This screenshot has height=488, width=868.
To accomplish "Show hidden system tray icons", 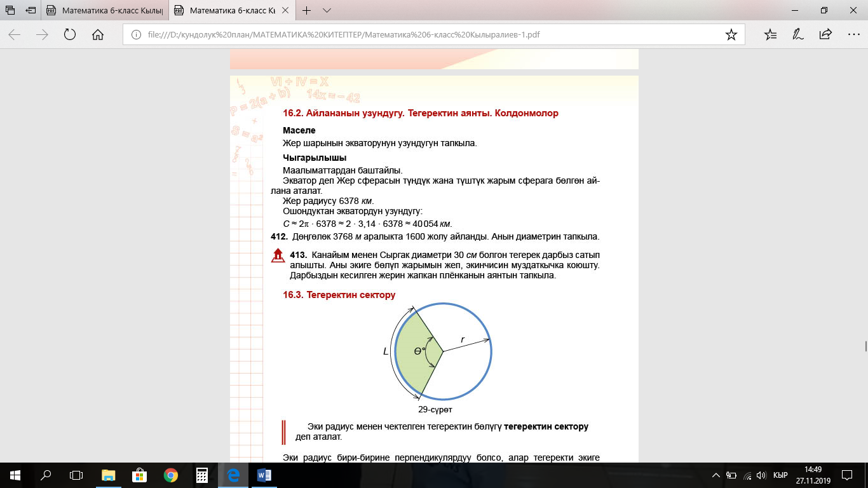I will (716, 475).
